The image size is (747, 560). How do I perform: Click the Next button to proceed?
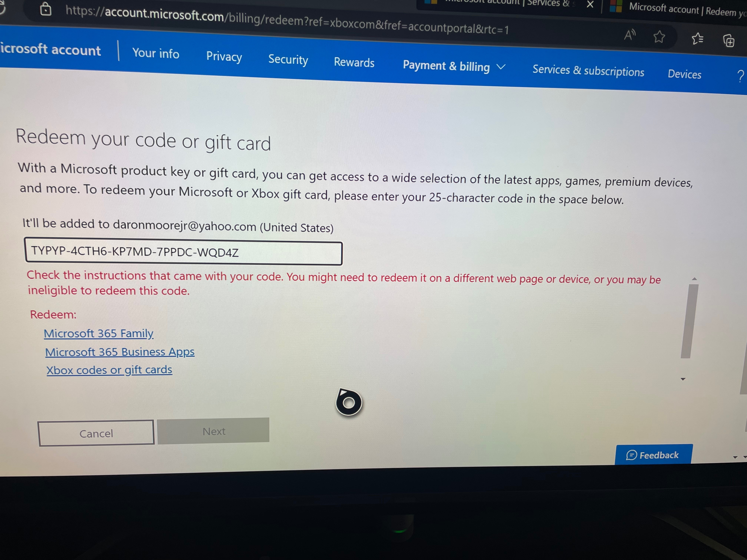pyautogui.click(x=213, y=431)
